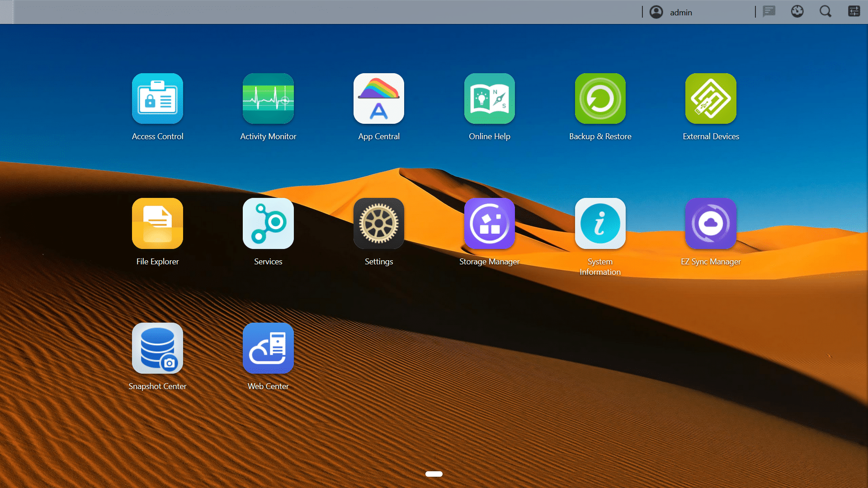Toggle the language/region settings icon
This screenshot has height=488, width=868.
[797, 11]
